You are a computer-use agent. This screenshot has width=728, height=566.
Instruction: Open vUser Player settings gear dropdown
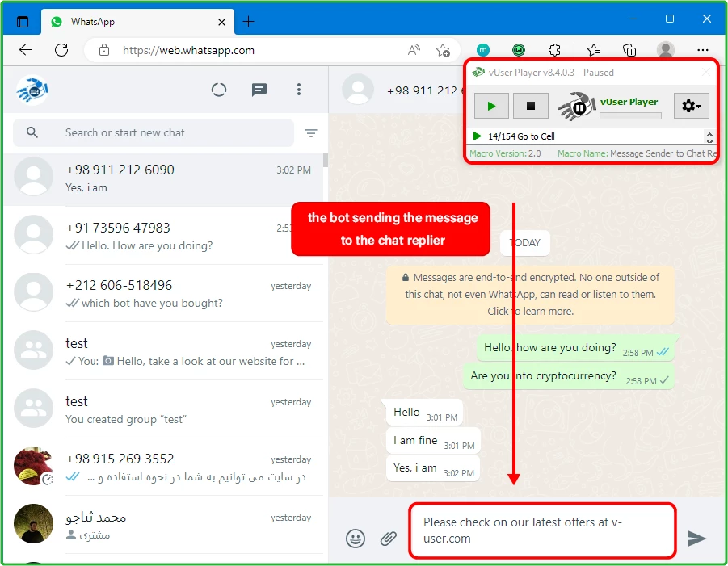[691, 106]
